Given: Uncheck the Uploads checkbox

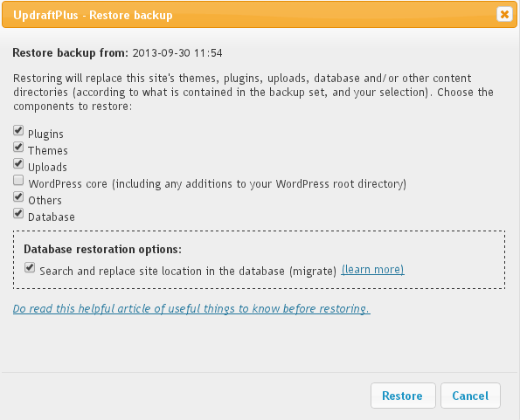Looking at the screenshot, I should 18,163.
